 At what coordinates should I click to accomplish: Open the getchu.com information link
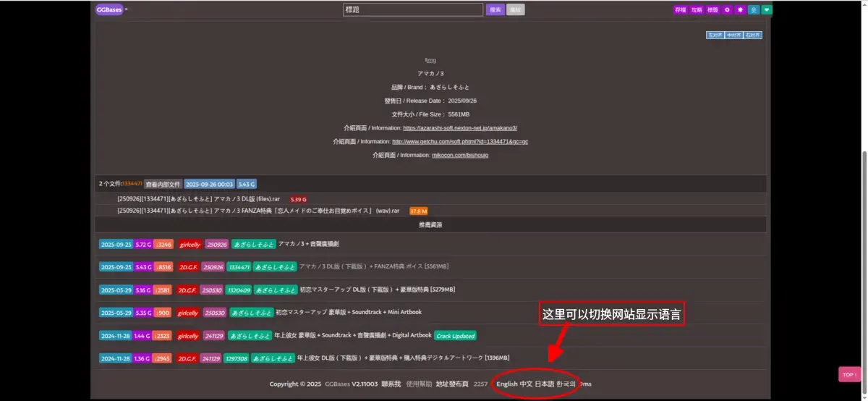pyautogui.click(x=460, y=141)
